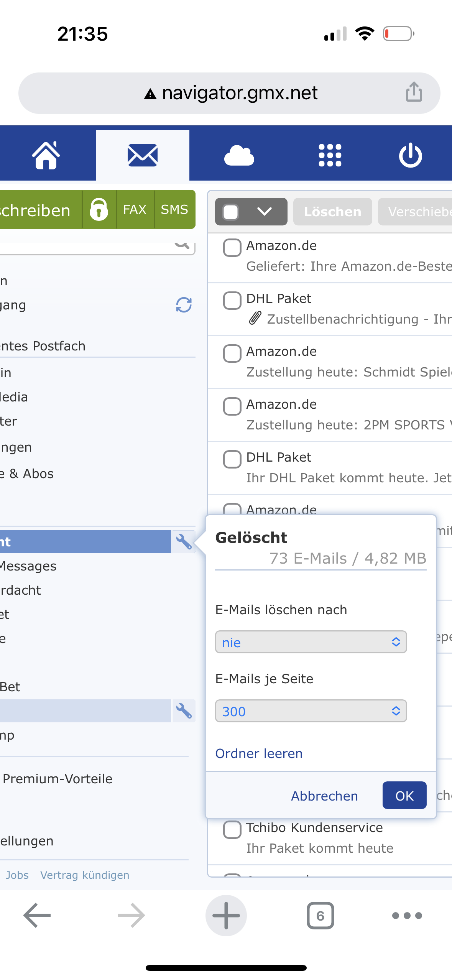Tap the browser share icon
452x980 pixels.
(414, 92)
